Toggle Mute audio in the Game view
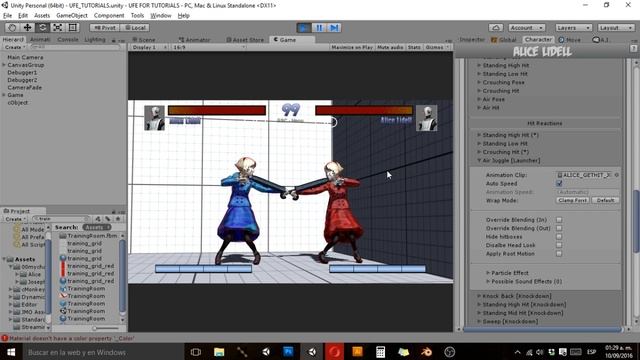Screen dimensions: 640x360 pyautogui.click(x=390, y=47)
